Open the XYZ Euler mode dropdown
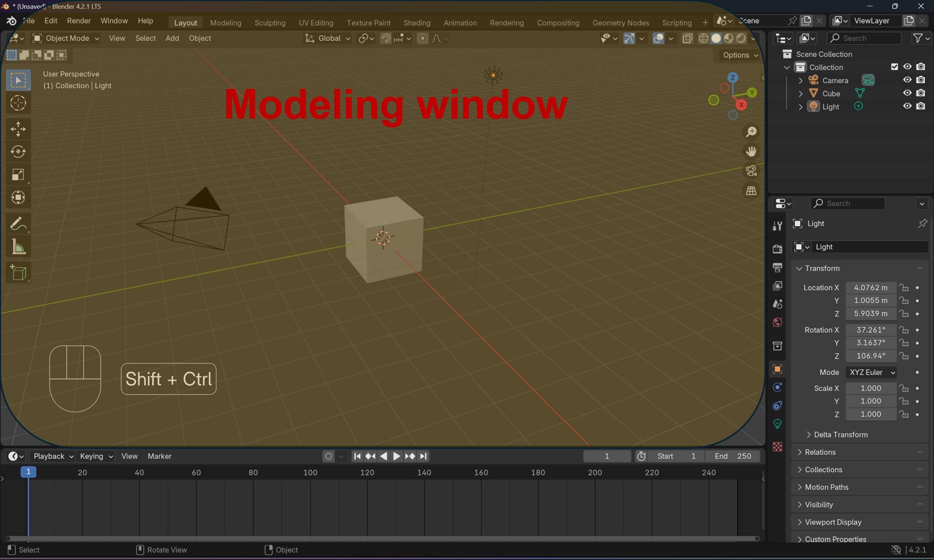This screenshot has height=560, width=934. 871,372
